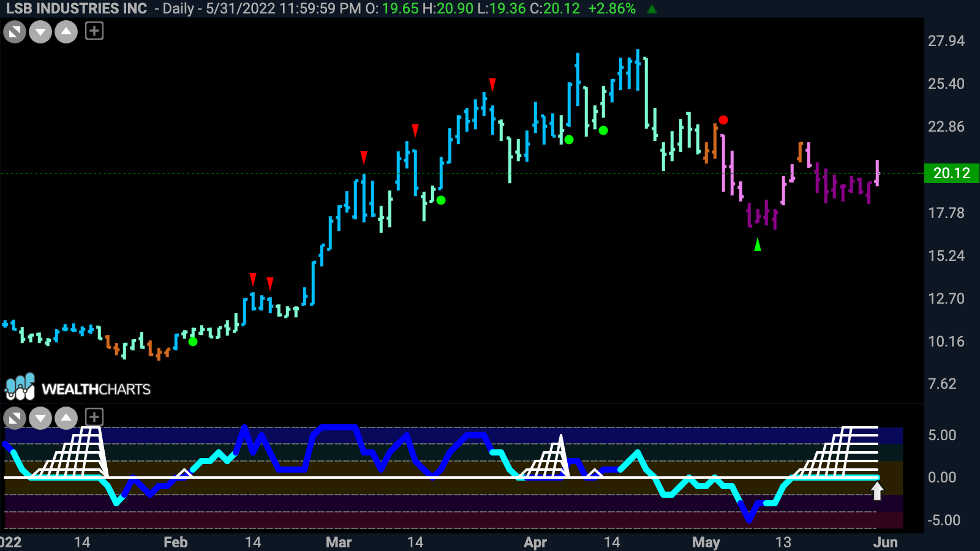This screenshot has height=551, width=980.
Task: Click the 13 date label after May
Action: 783,542
